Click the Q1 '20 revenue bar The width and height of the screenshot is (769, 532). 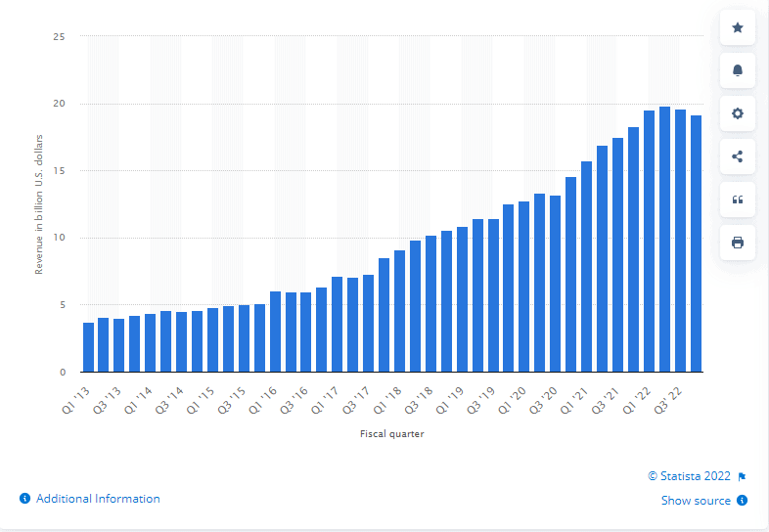pyautogui.click(x=524, y=287)
